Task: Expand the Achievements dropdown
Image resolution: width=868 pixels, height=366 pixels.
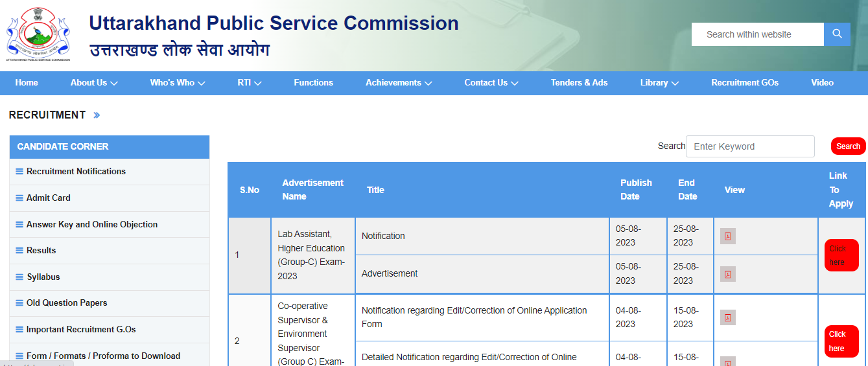Action: [x=399, y=83]
